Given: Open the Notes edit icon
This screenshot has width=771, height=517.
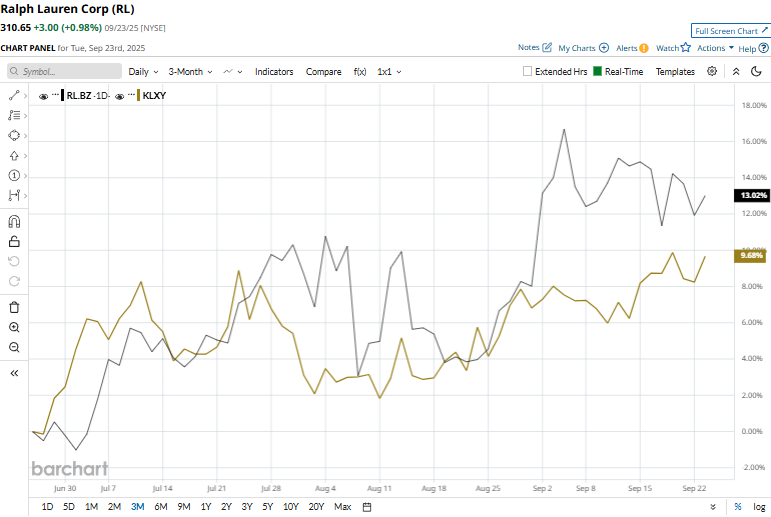Looking at the screenshot, I should pyautogui.click(x=547, y=48).
